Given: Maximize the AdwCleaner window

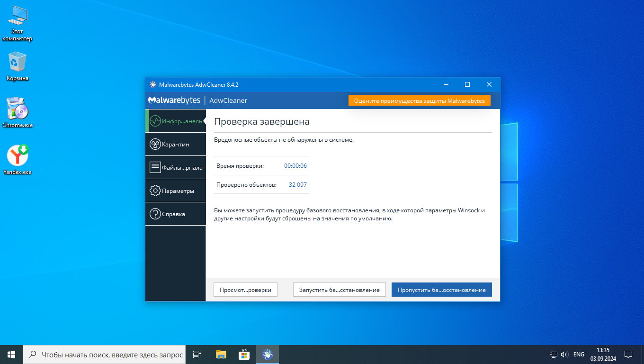Looking at the screenshot, I should pos(467,84).
